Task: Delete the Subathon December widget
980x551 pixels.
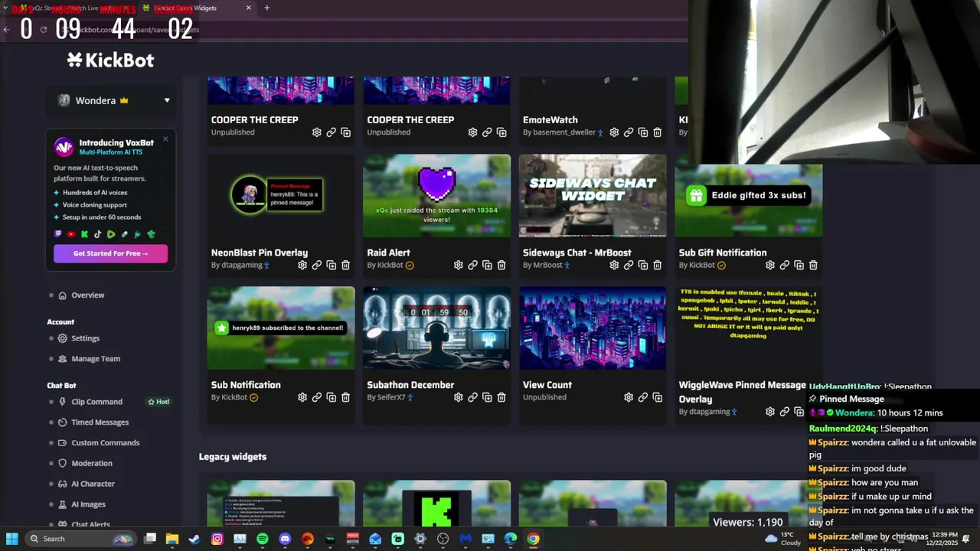Action: click(x=501, y=397)
